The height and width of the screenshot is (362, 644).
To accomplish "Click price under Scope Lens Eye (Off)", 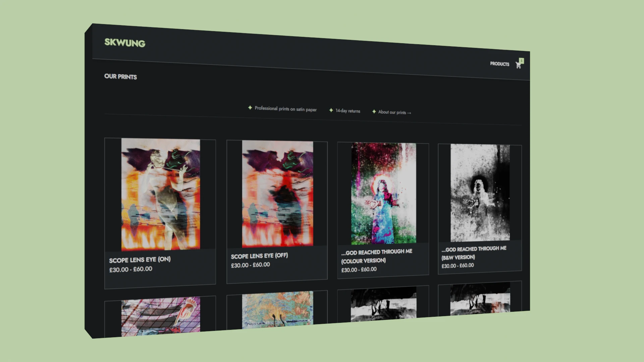I will pyautogui.click(x=250, y=265).
